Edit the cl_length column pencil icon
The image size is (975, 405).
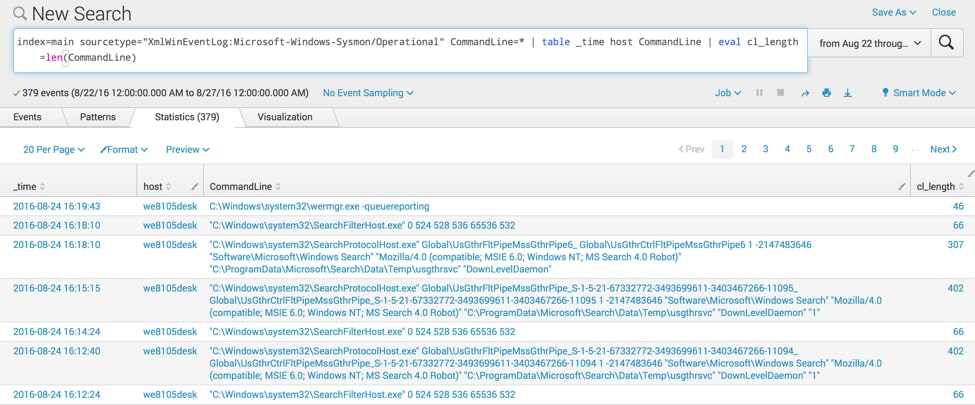click(x=971, y=174)
